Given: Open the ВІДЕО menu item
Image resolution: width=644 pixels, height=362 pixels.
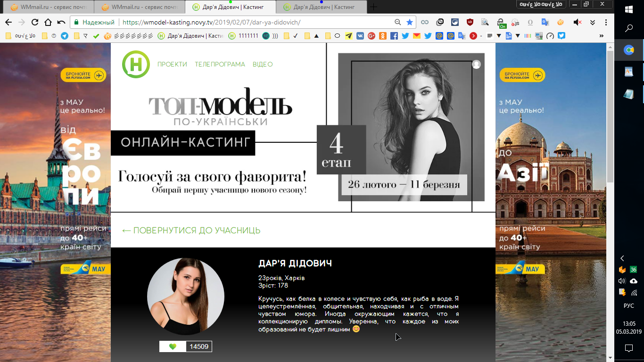Looking at the screenshot, I should [263, 65].
